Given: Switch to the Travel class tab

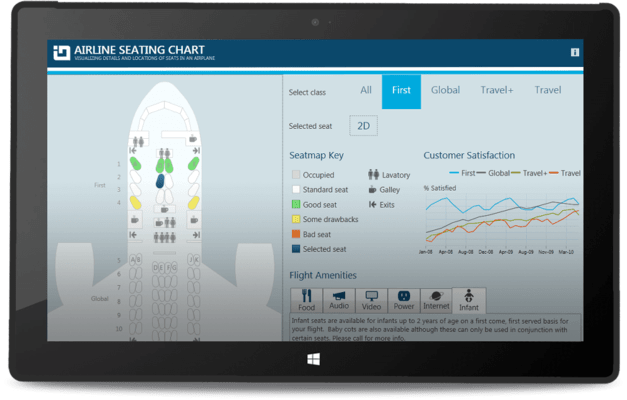Looking at the screenshot, I should coord(548,90).
